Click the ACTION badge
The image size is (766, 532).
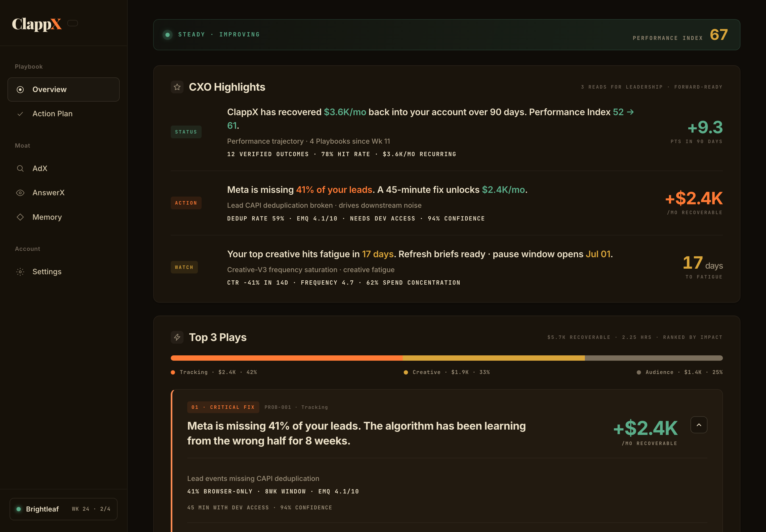click(x=186, y=203)
